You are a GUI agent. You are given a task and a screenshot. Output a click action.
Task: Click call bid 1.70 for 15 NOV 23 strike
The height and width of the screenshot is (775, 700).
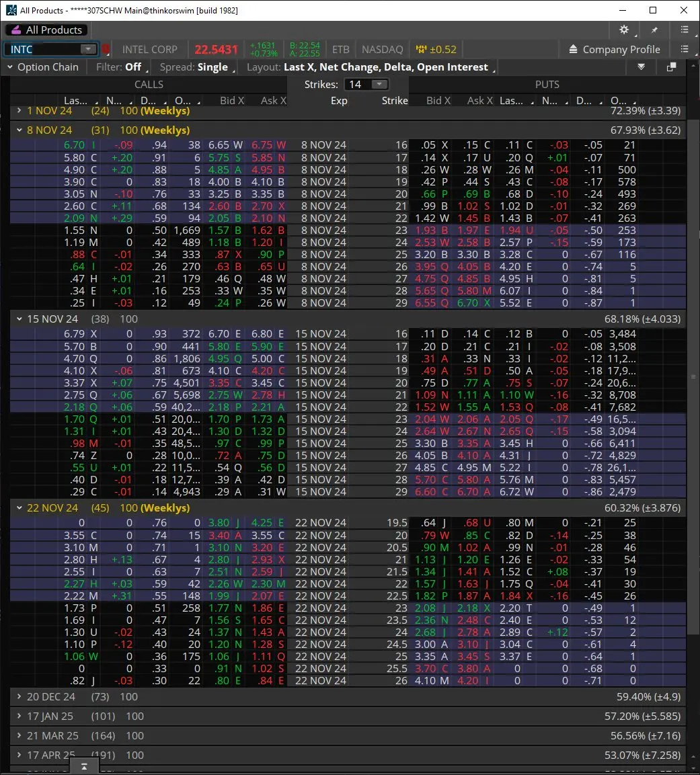(225, 419)
